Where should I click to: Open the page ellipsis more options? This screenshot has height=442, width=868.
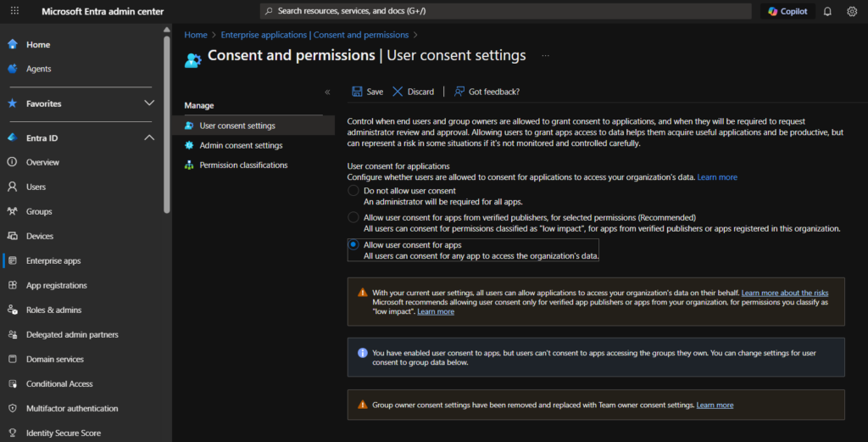click(545, 55)
